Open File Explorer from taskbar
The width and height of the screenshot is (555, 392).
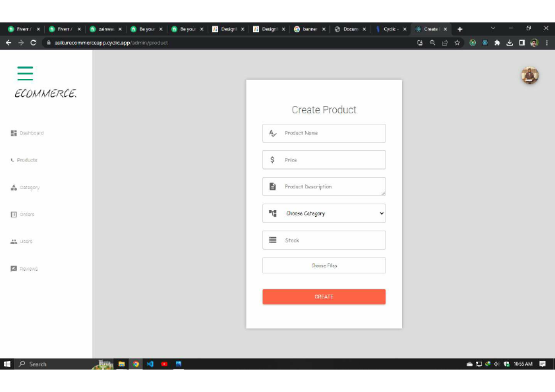[x=121, y=364]
